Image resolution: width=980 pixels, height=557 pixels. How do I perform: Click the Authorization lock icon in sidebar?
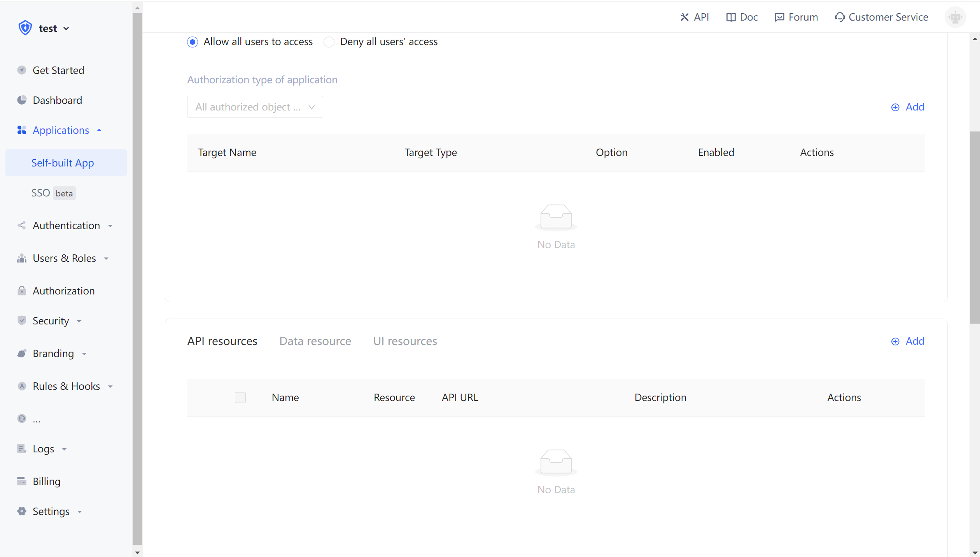pyautogui.click(x=22, y=291)
